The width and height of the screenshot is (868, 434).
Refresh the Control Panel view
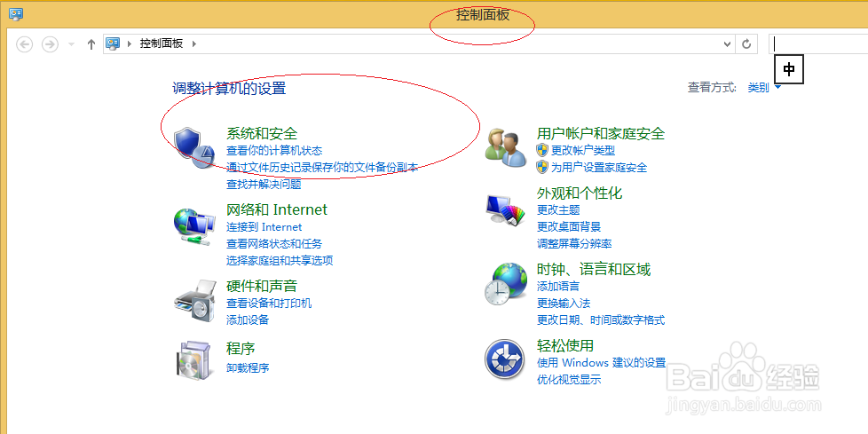point(746,43)
